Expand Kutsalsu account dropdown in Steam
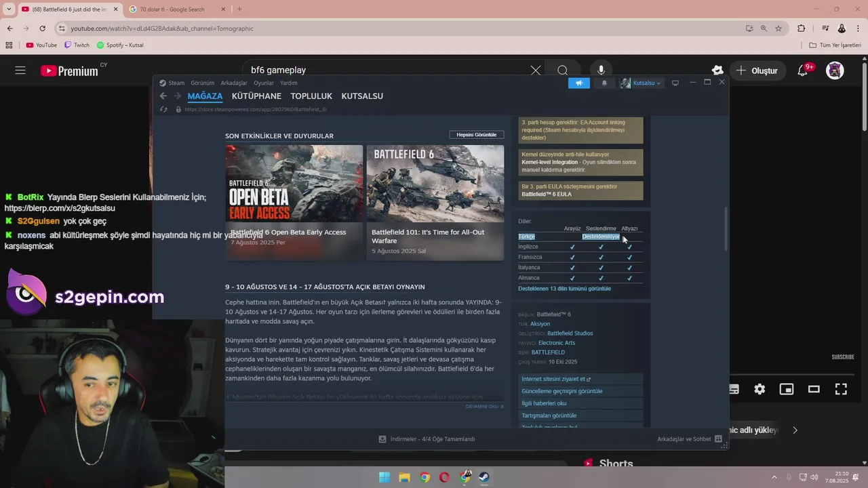Image resolution: width=868 pixels, height=488 pixels. 640,83
